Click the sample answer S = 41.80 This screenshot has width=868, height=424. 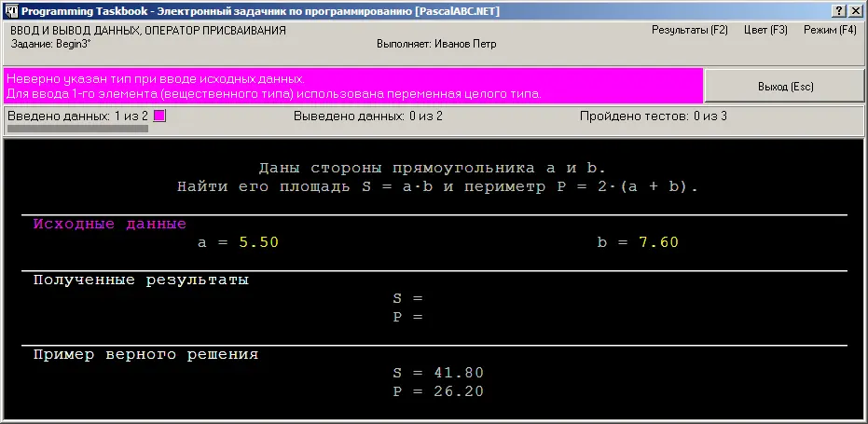click(438, 373)
